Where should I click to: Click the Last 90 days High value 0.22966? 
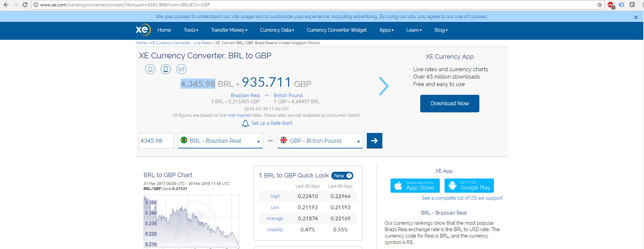340,196
